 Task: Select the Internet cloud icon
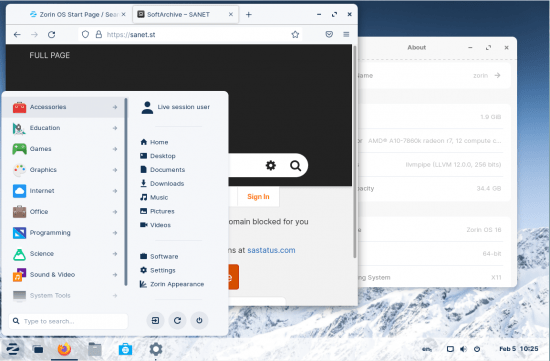[19, 191]
